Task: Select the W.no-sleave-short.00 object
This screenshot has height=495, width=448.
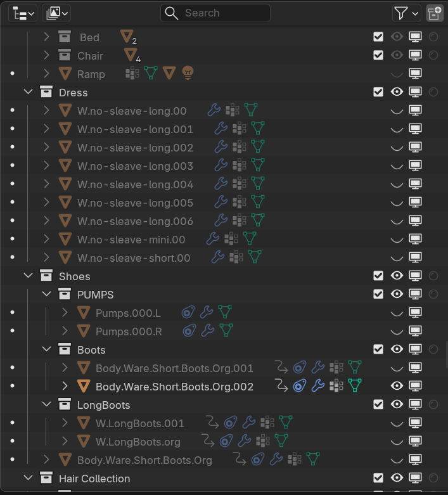Action: tap(133, 258)
